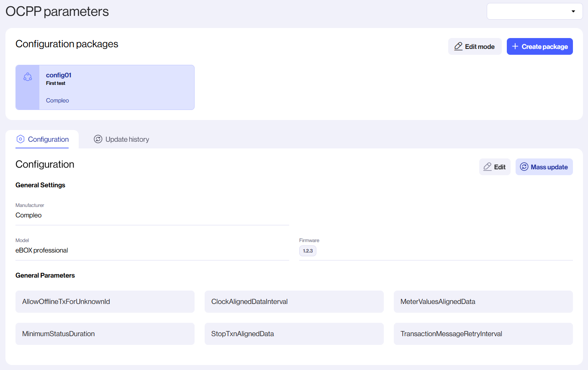Select firmware version tag 1.2.3

point(308,251)
